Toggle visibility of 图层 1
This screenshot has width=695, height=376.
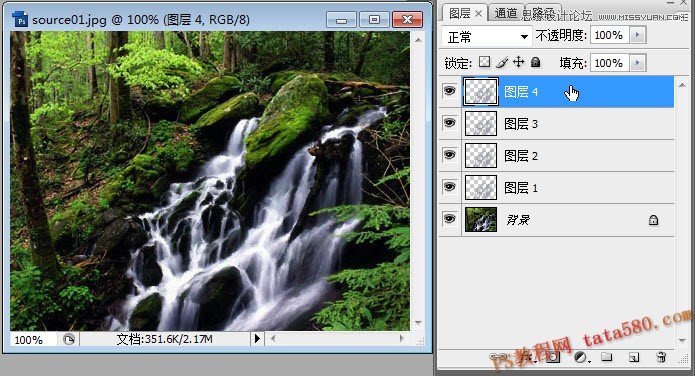tap(449, 187)
